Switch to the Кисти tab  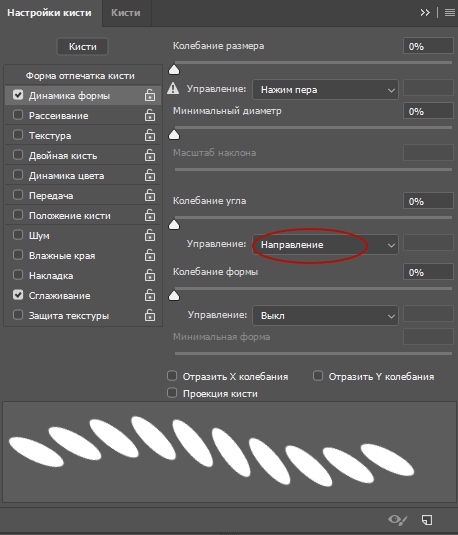(126, 13)
